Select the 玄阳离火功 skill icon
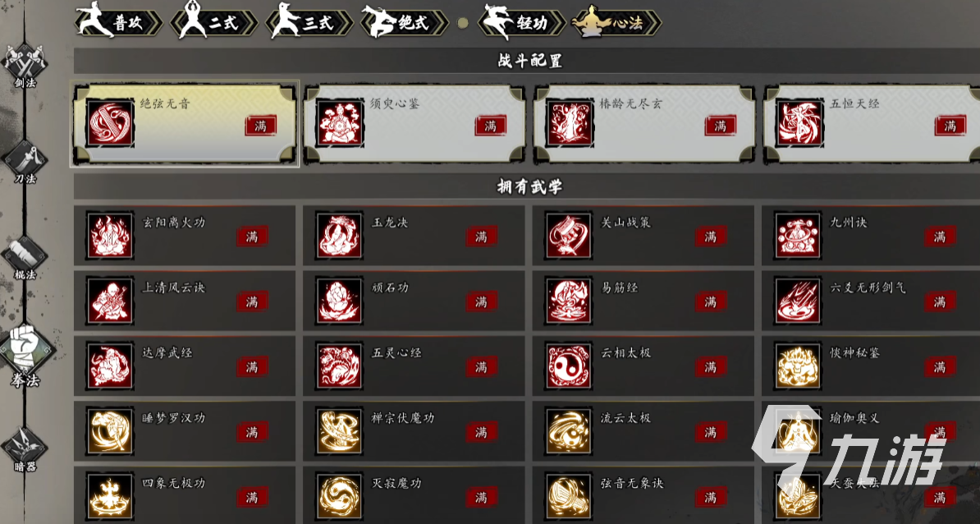 pos(110,236)
